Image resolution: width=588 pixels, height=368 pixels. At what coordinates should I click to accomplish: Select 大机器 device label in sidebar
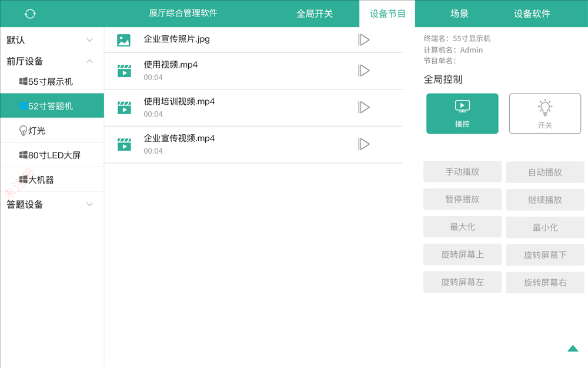[x=41, y=180]
